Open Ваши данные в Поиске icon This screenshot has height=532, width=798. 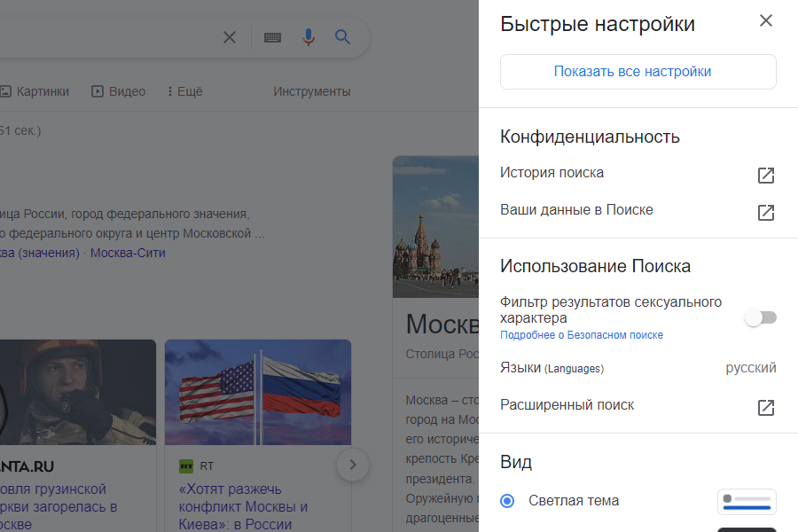pos(766,213)
